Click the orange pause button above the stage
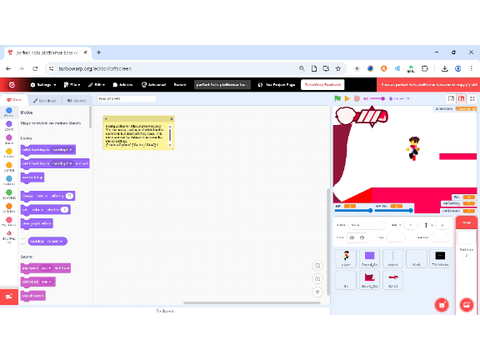This screenshot has height=360, width=480. click(x=347, y=98)
